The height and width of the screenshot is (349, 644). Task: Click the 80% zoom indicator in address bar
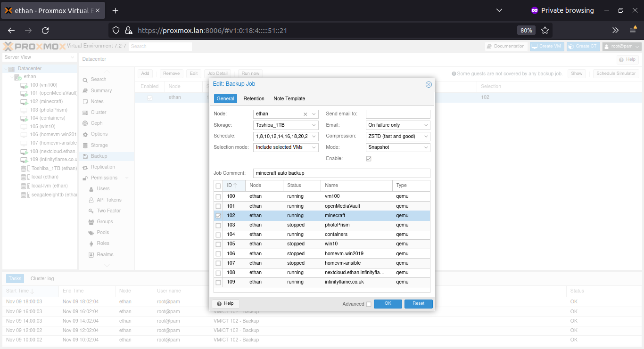click(x=526, y=30)
